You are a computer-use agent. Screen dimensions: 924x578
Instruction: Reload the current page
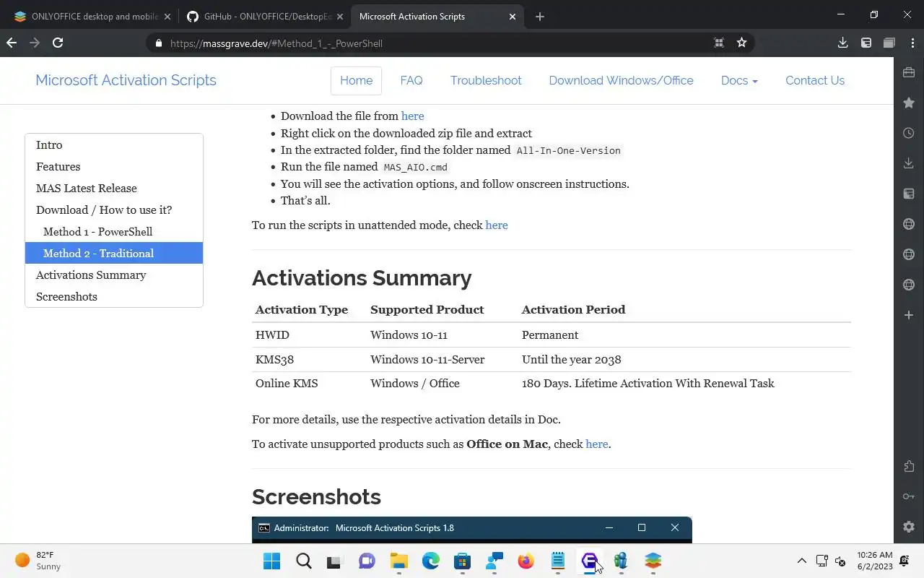pos(58,43)
